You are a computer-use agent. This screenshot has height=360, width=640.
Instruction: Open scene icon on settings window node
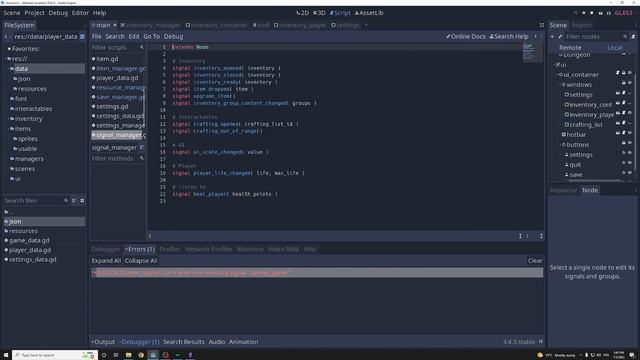[618, 93]
